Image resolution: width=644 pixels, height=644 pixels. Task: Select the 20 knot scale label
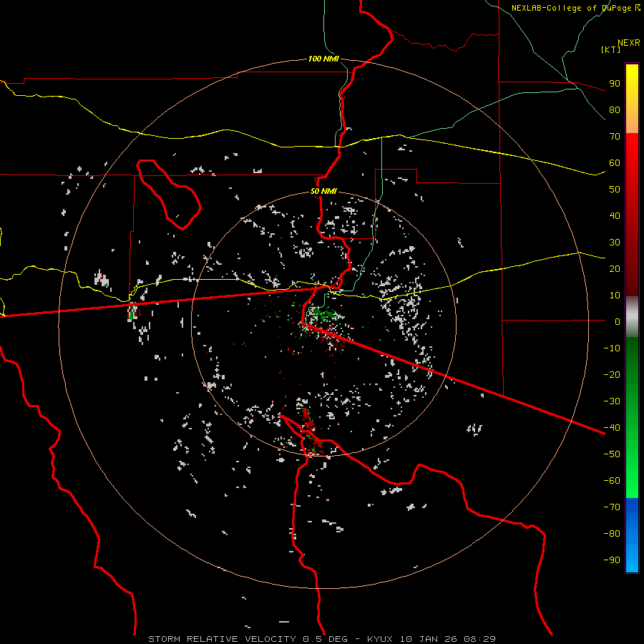point(615,269)
